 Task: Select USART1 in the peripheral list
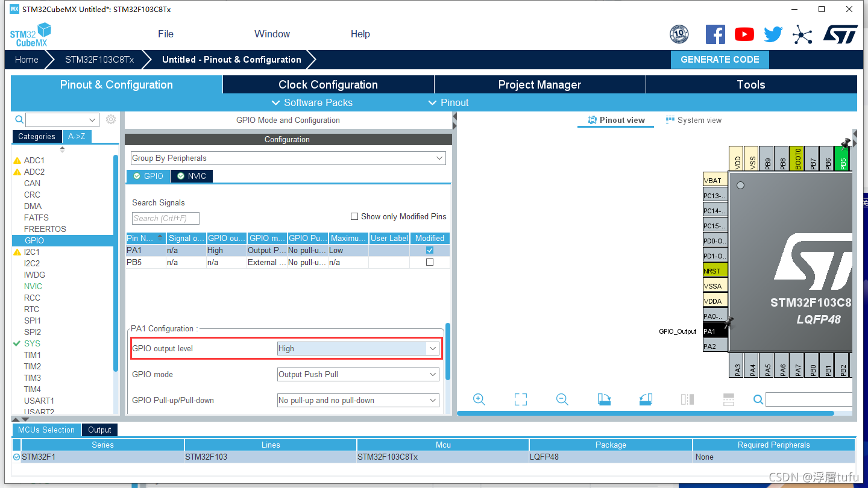39,401
